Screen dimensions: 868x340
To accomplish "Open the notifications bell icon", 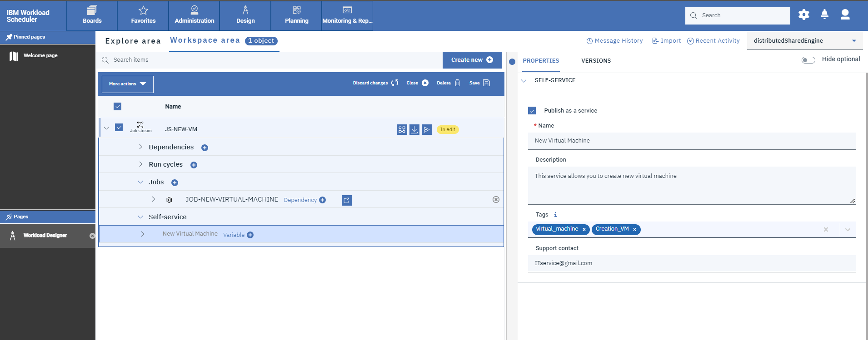I will 824,15.
